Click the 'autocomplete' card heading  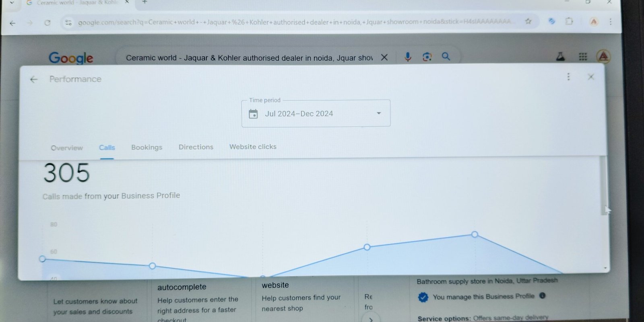(x=182, y=287)
